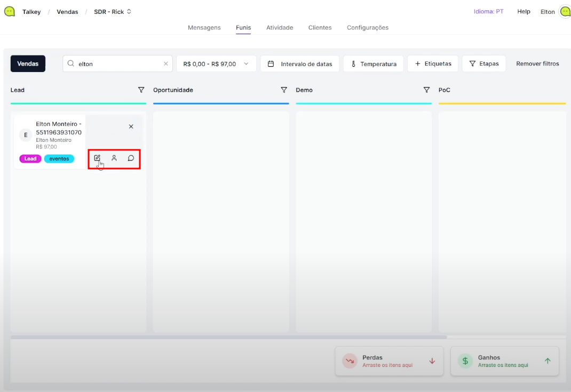
Task: Filter the Lead column with funnel icon
Action: pos(141,90)
